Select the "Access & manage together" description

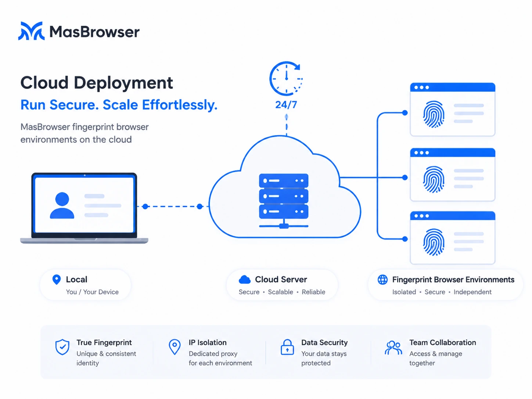pos(436,358)
